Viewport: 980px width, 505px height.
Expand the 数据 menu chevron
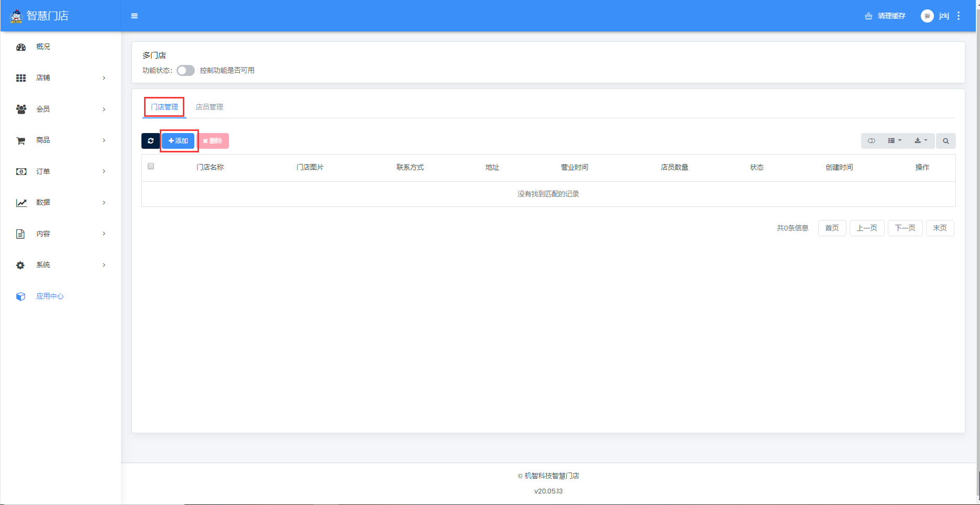point(104,203)
